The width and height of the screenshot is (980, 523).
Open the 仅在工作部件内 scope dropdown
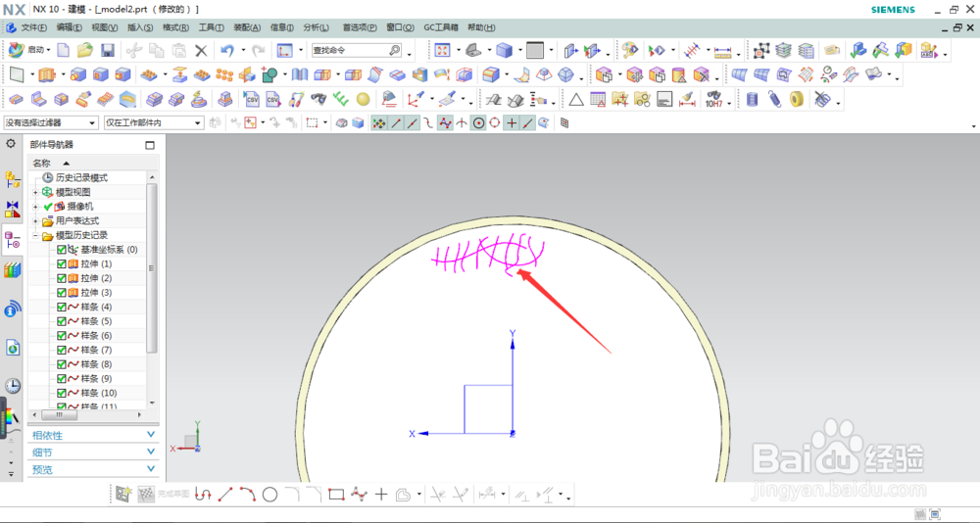click(154, 123)
